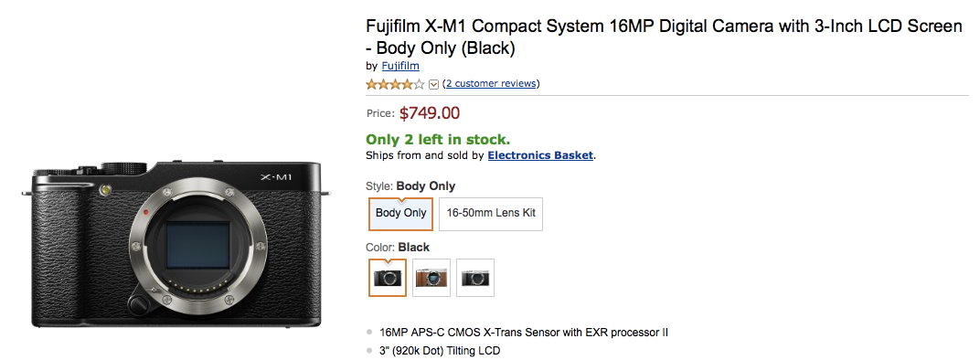Open the Fujifilm brand link
The image size is (980, 360).
(x=400, y=66)
